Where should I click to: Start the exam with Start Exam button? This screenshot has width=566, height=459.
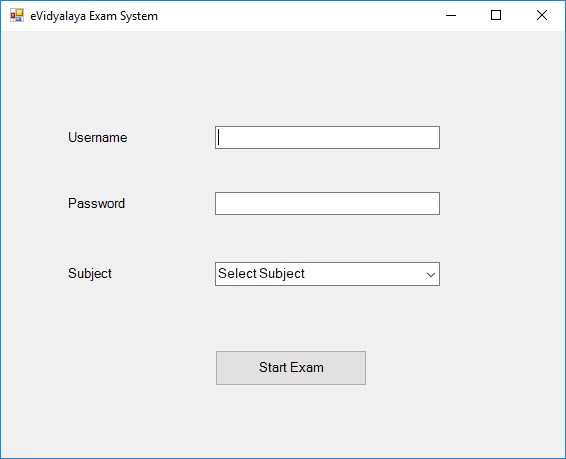(291, 368)
